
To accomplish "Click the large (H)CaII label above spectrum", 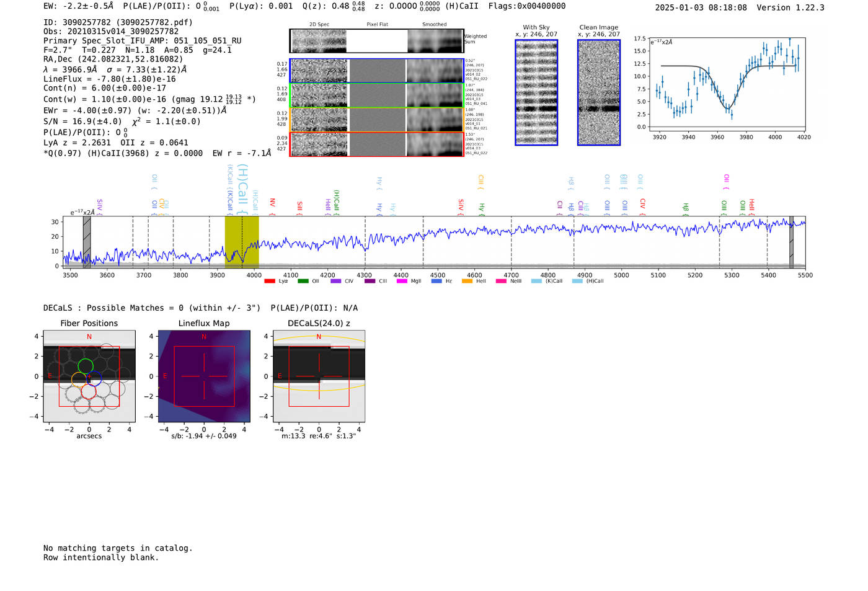I will tap(243, 189).
